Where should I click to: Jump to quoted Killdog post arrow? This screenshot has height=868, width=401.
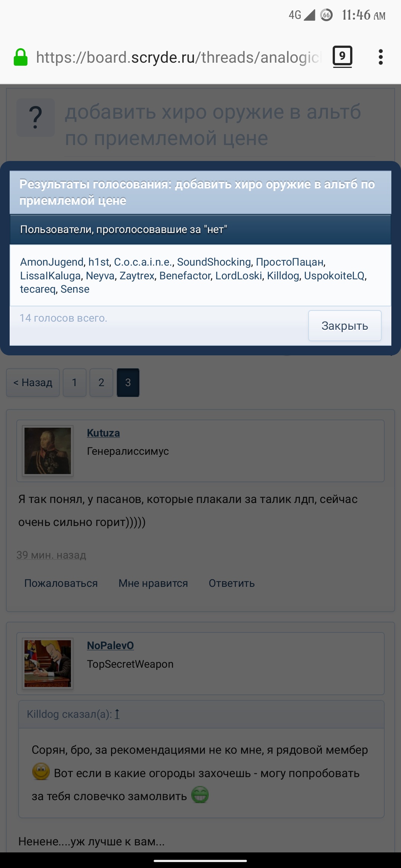117,714
